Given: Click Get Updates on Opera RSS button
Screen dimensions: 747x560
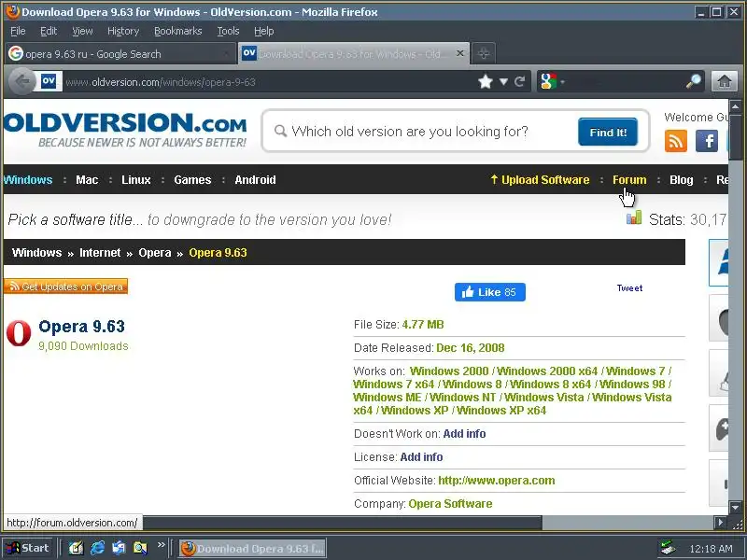Looking at the screenshot, I should [x=65, y=287].
